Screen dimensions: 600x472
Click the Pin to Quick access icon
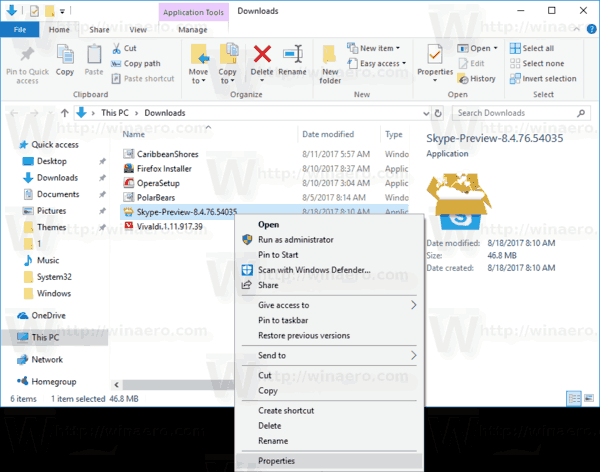point(27,54)
